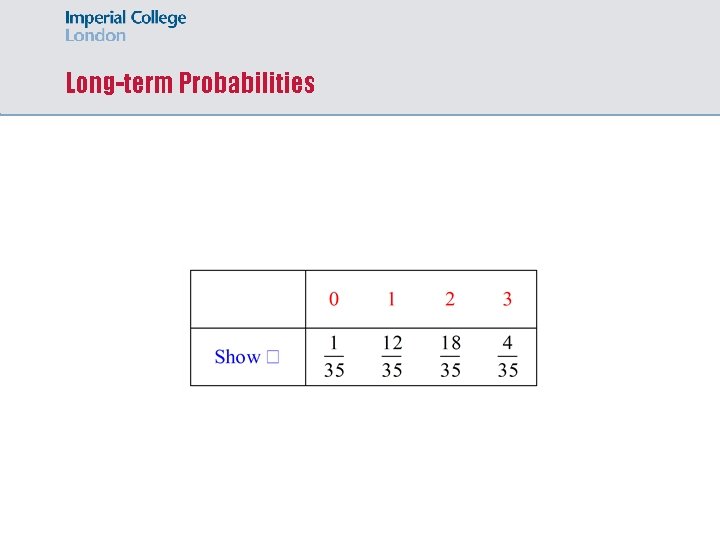The width and height of the screenshot is (720, 540).
Task: Click the red column header 0
Action: pos(334,299)
